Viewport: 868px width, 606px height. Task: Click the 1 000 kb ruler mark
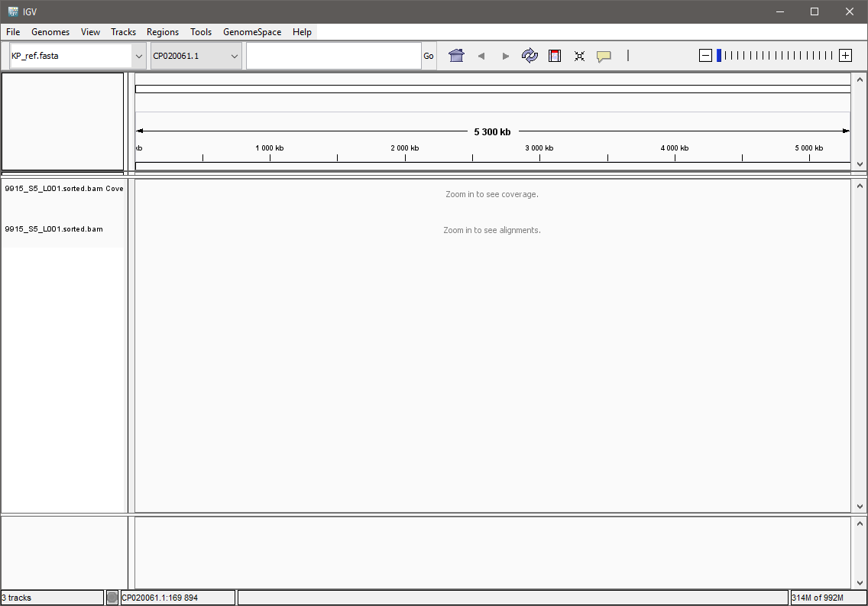[270, 148]
